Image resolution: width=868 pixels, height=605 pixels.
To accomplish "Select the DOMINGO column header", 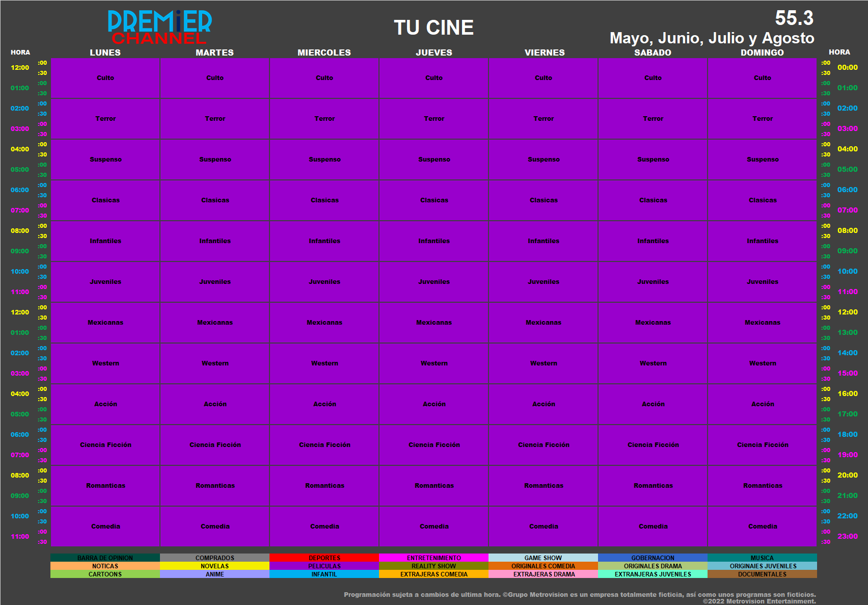I will coord(762,52).
